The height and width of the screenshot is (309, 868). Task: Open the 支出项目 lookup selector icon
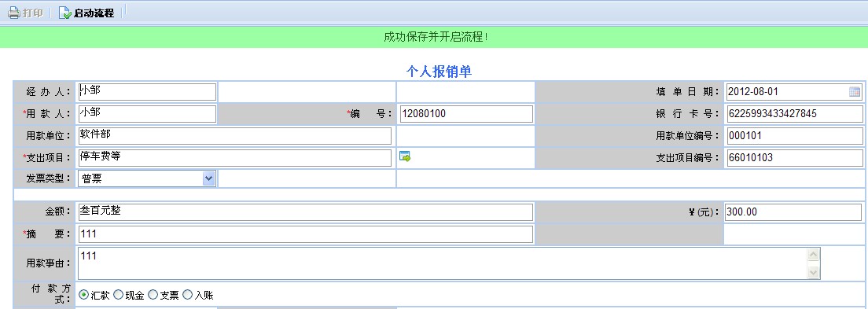pyautogui.click(x=405, y=156)
